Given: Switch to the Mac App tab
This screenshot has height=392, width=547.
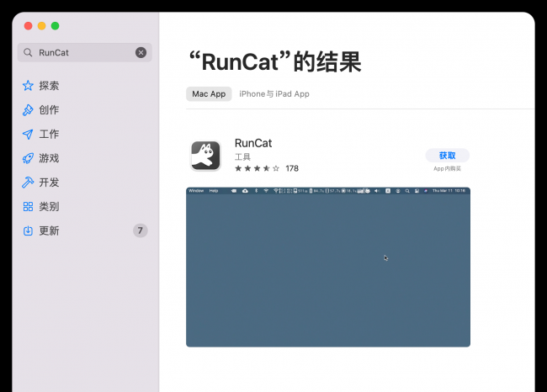Looking at the screenshot, I should 209,94.
